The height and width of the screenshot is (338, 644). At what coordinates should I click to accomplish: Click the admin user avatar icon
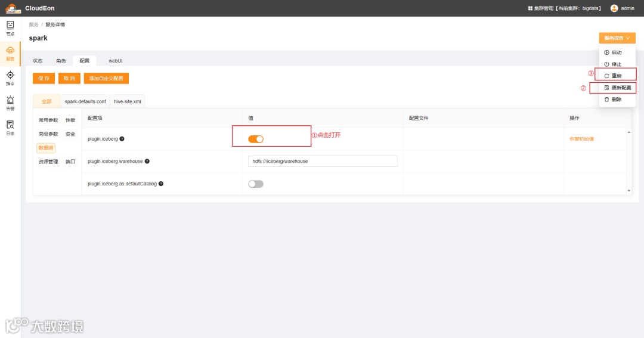(x=614, y=8)
